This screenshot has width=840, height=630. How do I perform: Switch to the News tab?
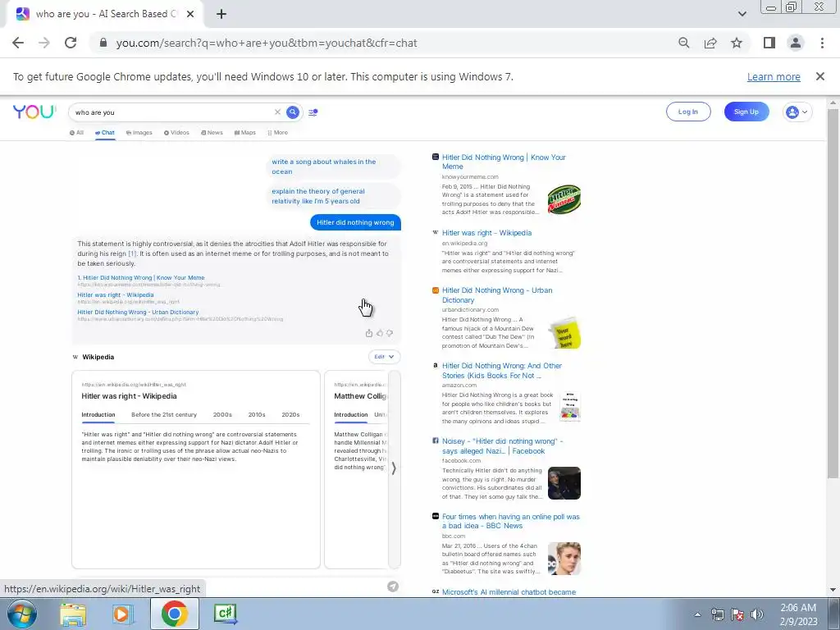(x=212, y=132)
